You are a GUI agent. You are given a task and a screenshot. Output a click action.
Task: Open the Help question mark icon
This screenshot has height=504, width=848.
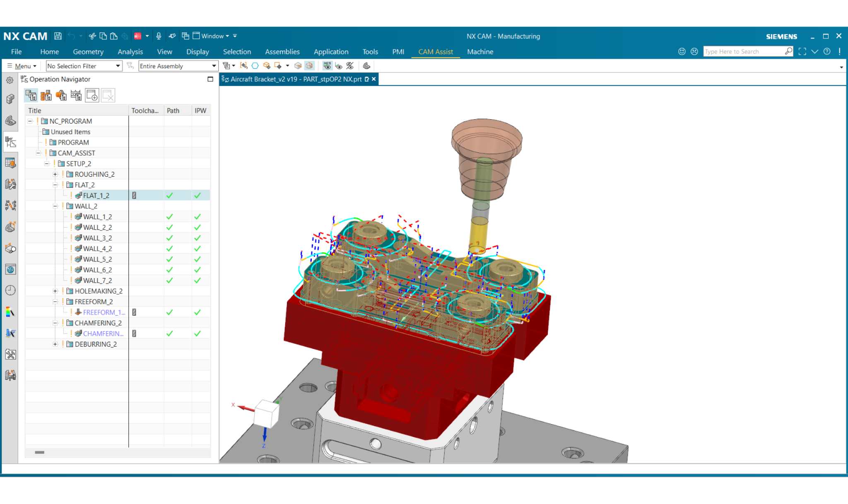click(827, 51)
